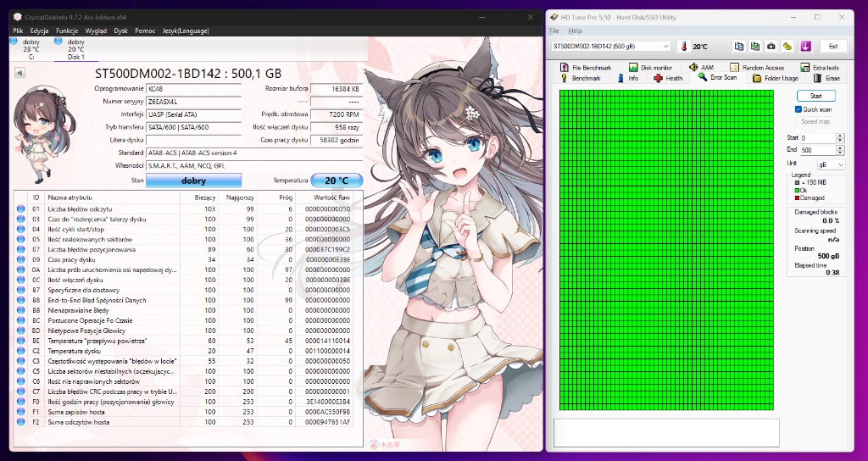
Task: Toggle the Quick scan checkbox
Action: coord(798,109)
